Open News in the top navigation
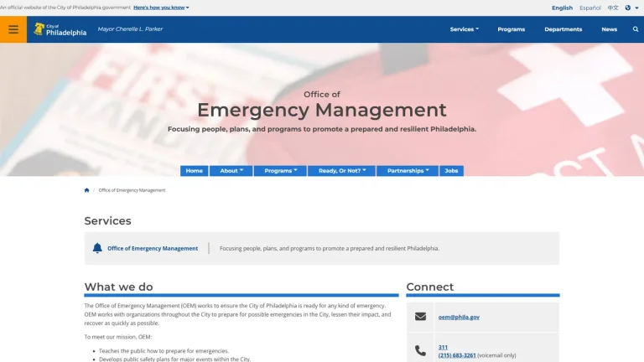This screenshot has height=362, width=644. click(x=609, y=29)
